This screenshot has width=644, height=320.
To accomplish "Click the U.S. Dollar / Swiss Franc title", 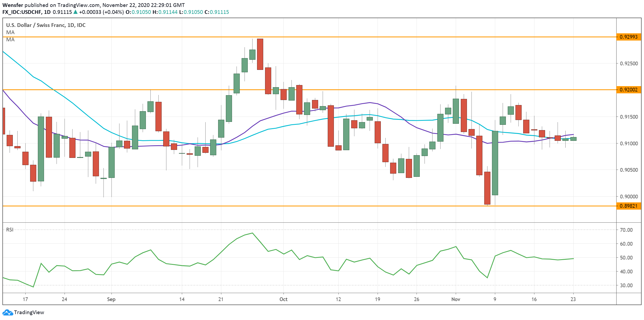I will [x=36, y=25].
